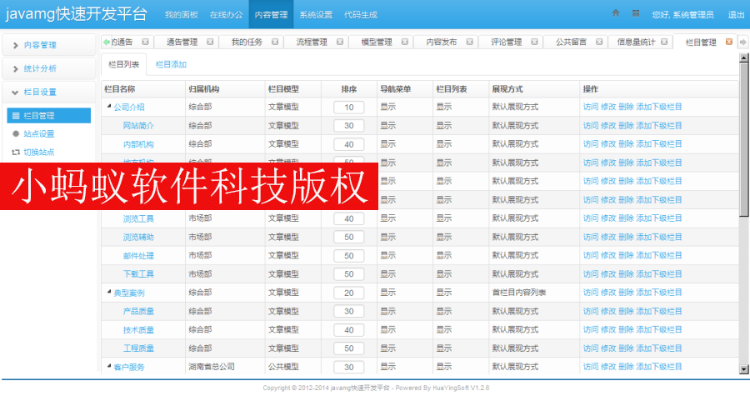Collapse the 典型案例 tree row
The image size is (750, 396).
coord(109,292)
